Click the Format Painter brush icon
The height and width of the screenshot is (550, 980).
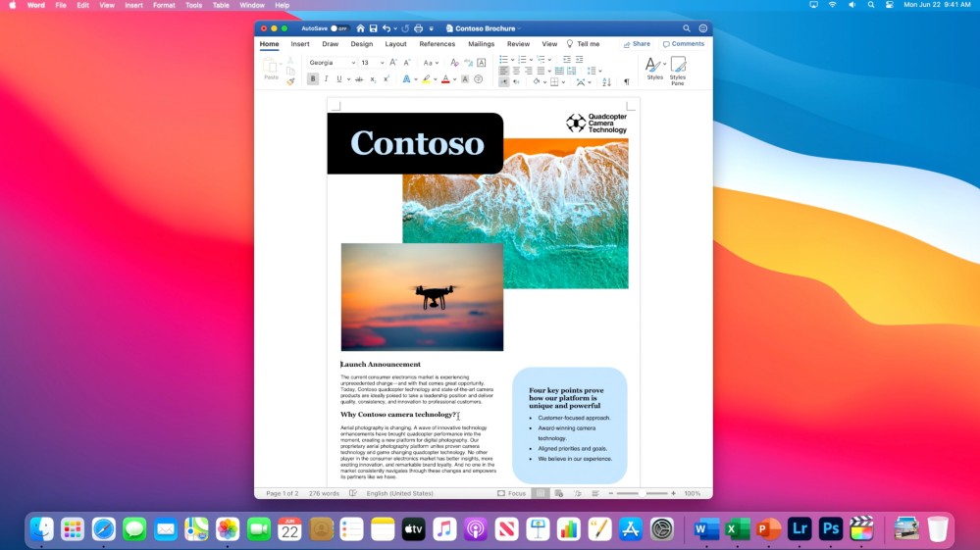click(290, 81)
